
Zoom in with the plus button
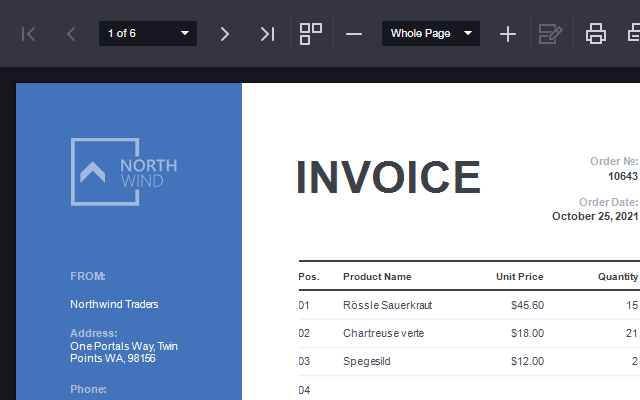pyautogui.click(x=508, y=34)
